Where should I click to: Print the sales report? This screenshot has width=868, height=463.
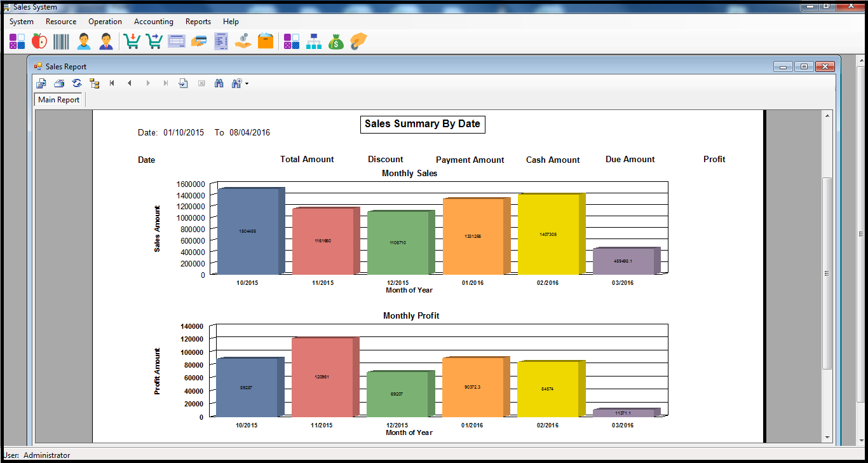point(59,83)
